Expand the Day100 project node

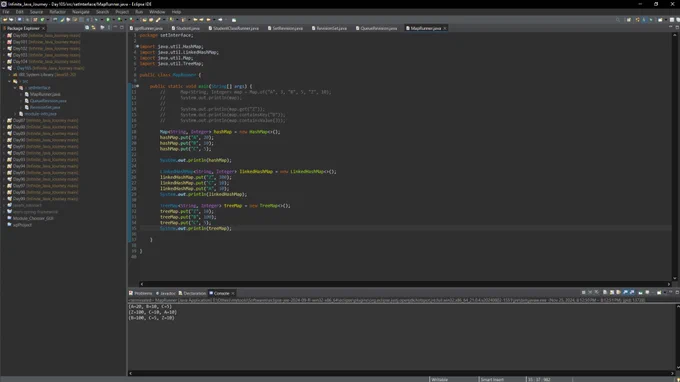4,36
